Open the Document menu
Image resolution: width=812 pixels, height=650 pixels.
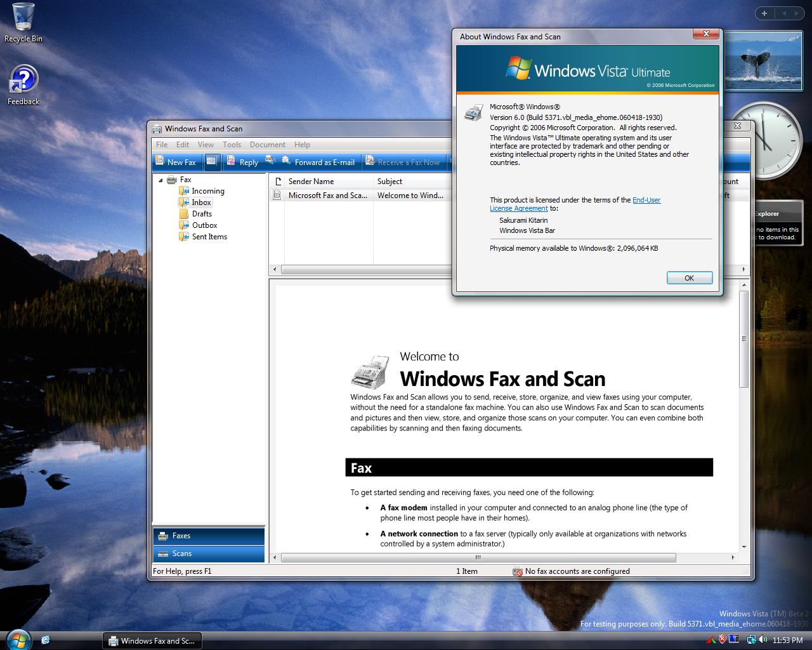tap(268, 145)
